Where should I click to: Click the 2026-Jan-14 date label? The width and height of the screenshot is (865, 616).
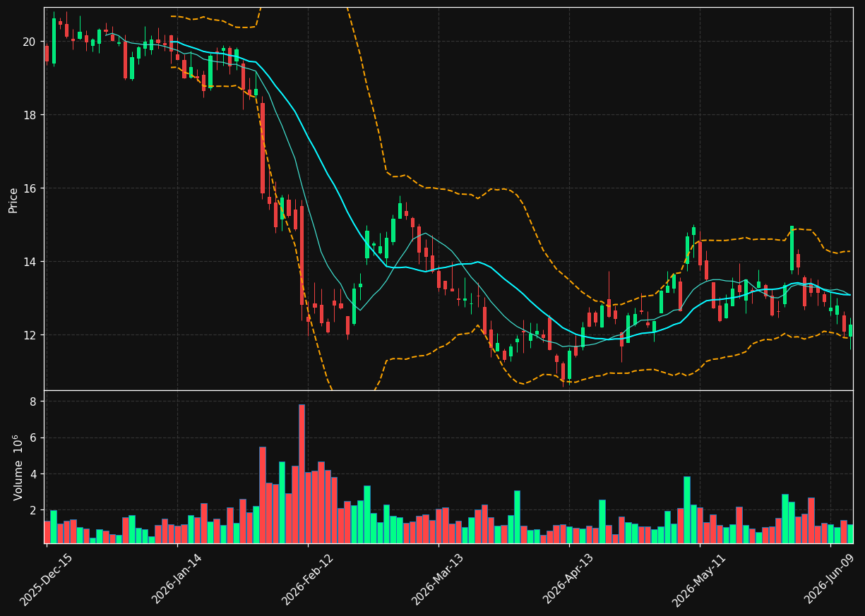[177, 579]
